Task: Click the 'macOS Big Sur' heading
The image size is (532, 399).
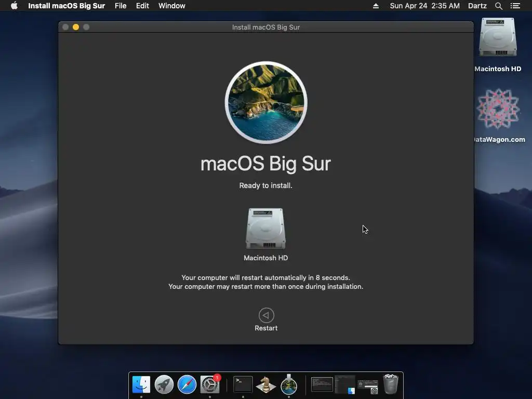Action: tap(265, 164)
